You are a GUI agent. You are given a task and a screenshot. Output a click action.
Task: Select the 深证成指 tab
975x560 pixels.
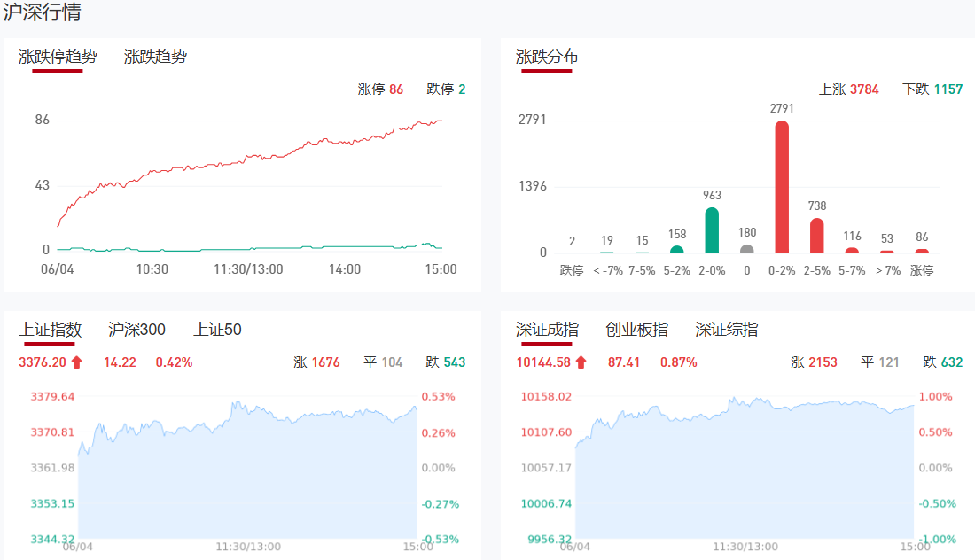(547, 330)
